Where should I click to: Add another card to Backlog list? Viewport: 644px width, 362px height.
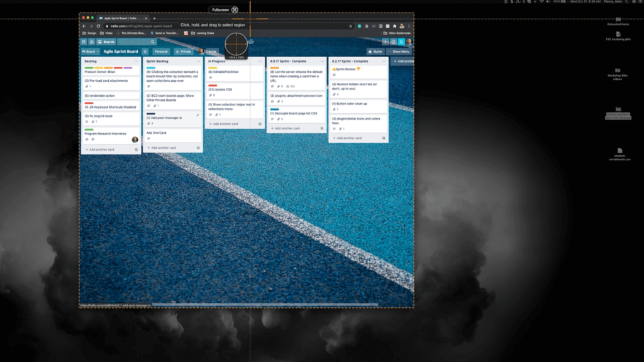coord(100,150)
